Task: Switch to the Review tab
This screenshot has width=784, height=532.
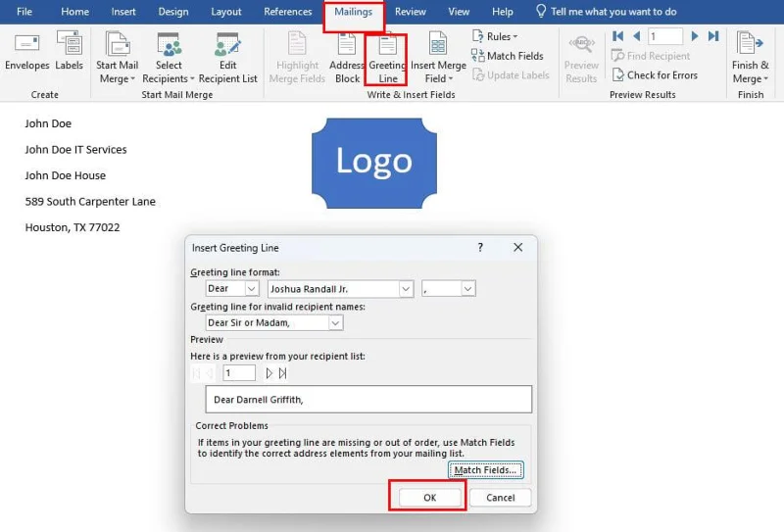Action: pyautogui.click(x=411, y=12)
